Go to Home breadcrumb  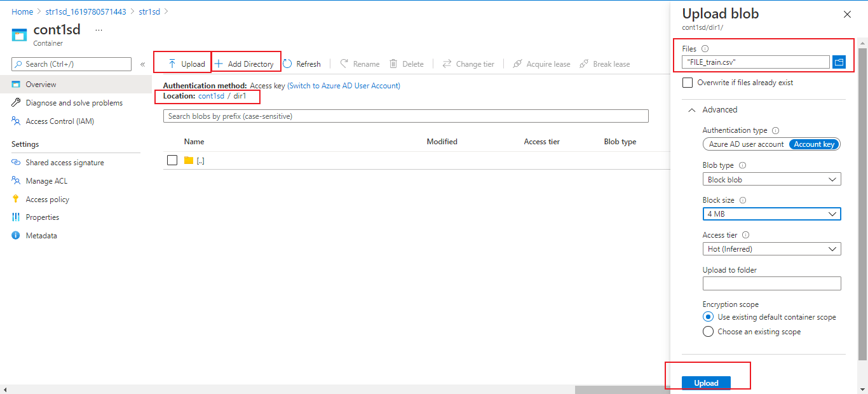22,11
